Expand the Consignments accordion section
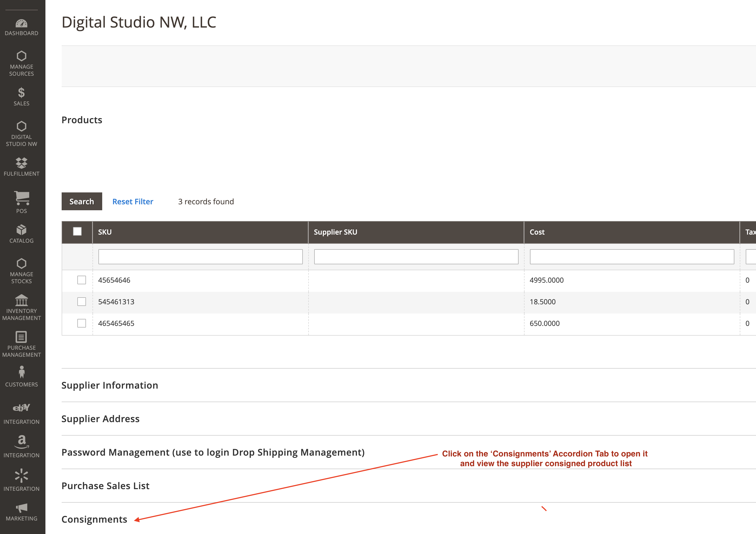This screenshot has height=534, width=756. pos(94,519)
